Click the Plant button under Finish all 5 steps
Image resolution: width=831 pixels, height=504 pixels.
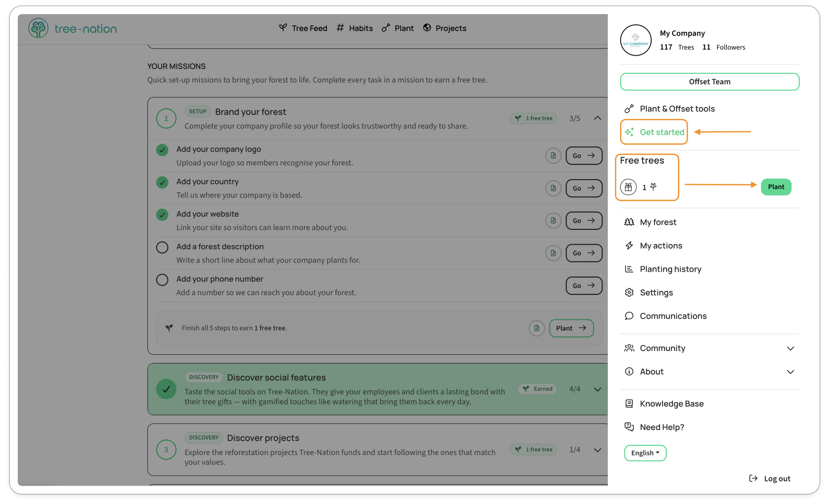pos(571,328)
